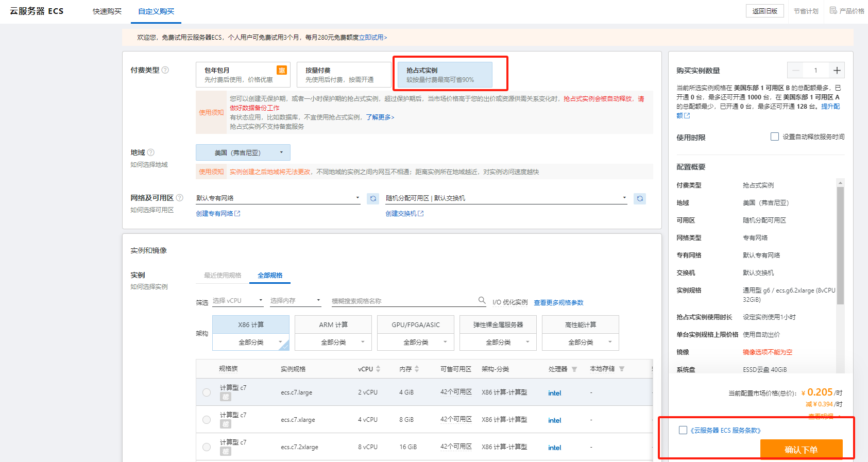Sort the table by 内存
This screenshot has width=868, height=462.
(417, 369)
